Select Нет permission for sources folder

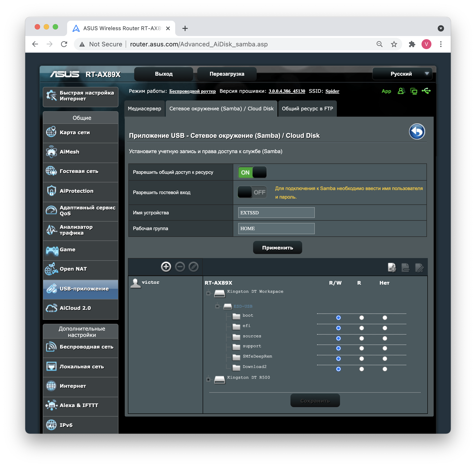[385, 338]
